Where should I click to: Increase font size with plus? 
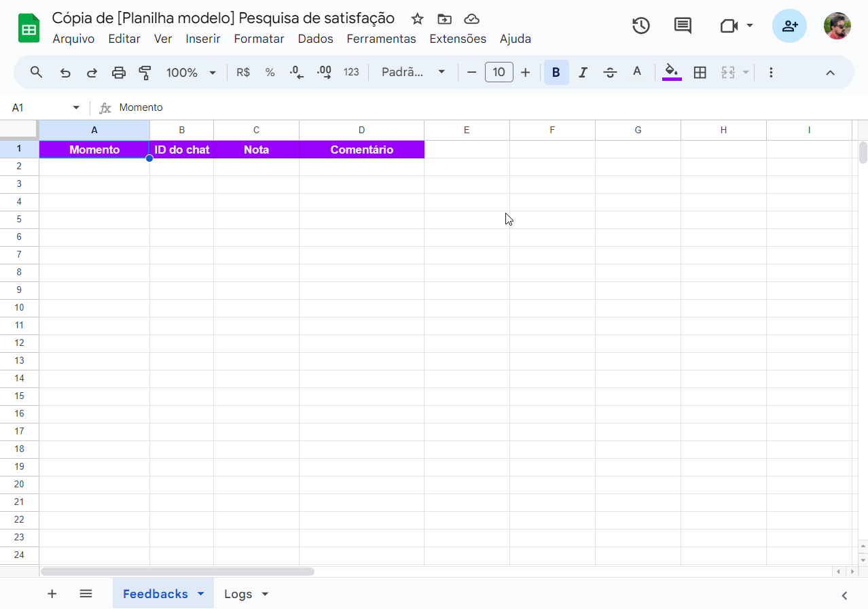tap(525, 72)
